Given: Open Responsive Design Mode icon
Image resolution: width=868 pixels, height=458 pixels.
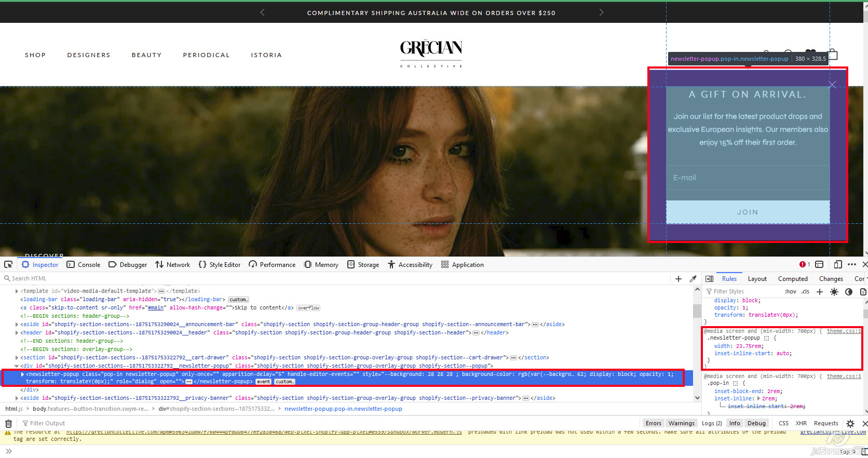Looking at the screenshot, I should pos(838,264).
